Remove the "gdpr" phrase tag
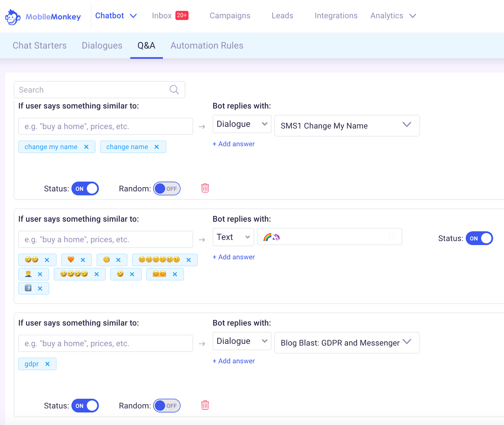The width and height of the screenshot is (504, 425). point(48,364)
